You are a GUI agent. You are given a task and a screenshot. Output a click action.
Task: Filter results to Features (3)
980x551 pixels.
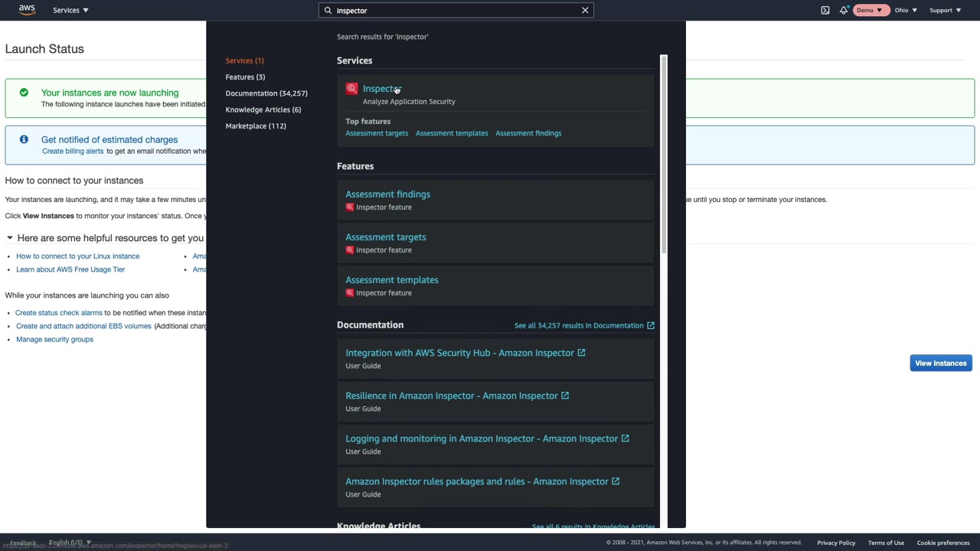click(245, 77)
